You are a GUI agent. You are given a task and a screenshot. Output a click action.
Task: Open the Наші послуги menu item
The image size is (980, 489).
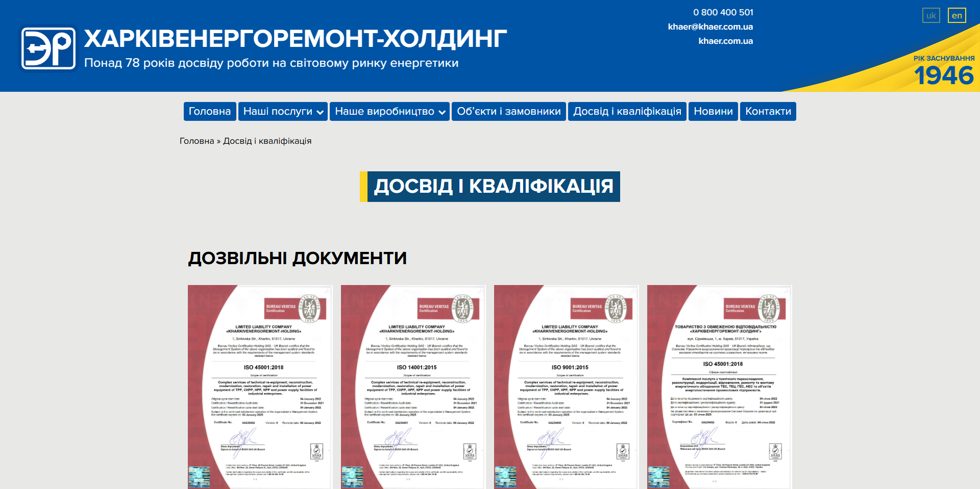coord(283,111)
